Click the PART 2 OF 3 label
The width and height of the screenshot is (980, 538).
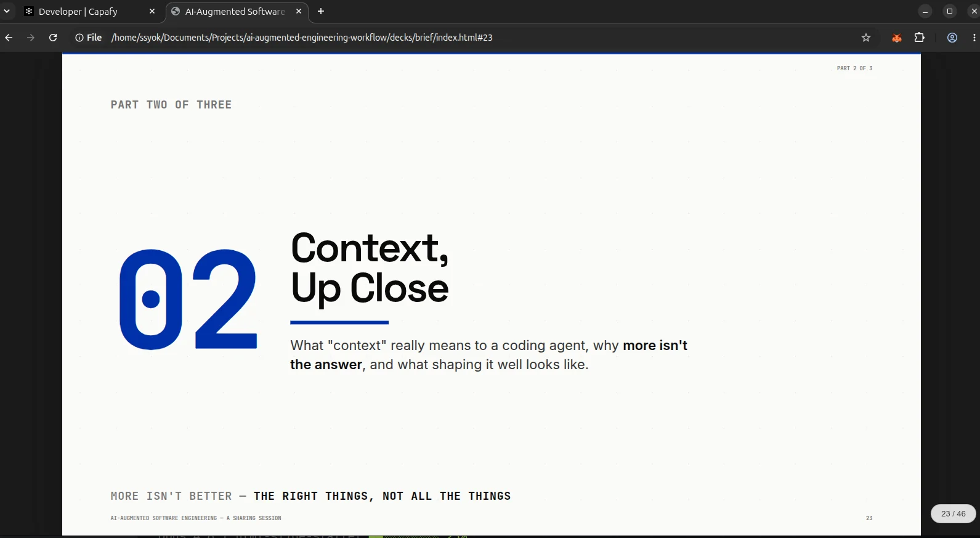[x=854, y=68]
